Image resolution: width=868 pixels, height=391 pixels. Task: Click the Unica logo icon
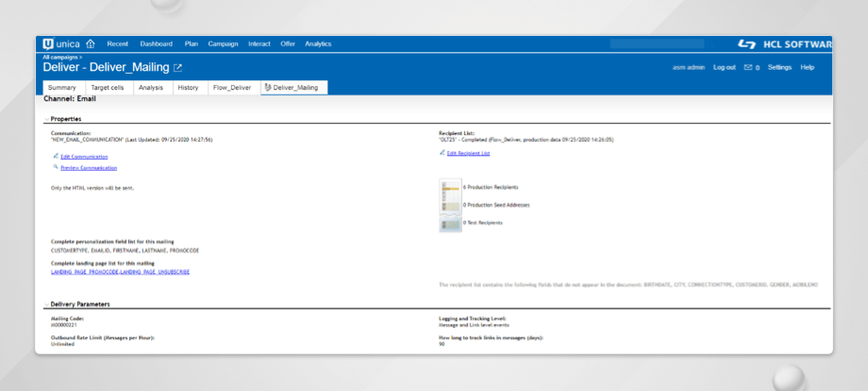tap(49, 44)
